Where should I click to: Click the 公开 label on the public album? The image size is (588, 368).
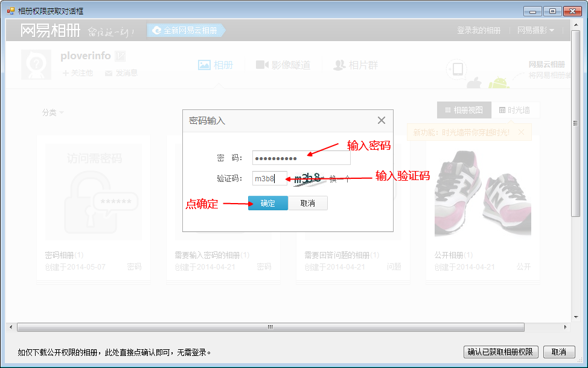click(x=523, y=267)
